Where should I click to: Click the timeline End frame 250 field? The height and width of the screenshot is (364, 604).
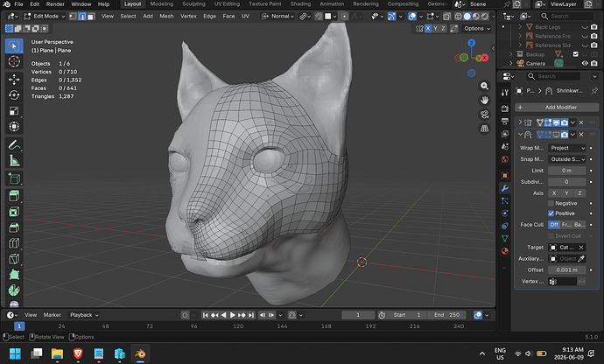pos(446,315)
